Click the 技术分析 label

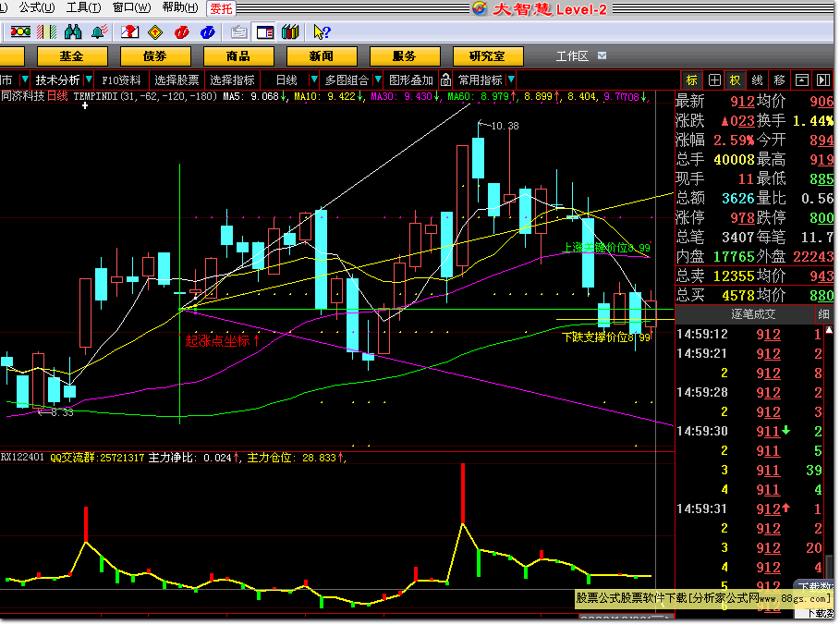(57, 80)
